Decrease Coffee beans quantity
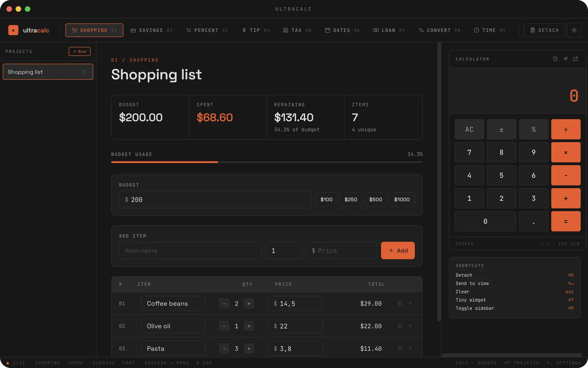 (x=224, y=303)
